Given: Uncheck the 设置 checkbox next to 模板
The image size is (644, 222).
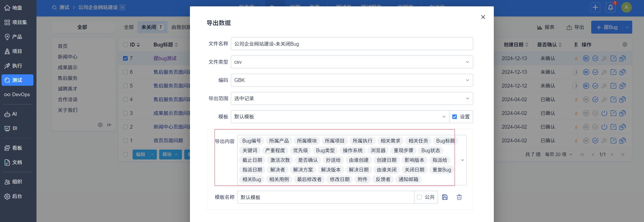Looking at the screenshot, I should [x=455, y=117].
